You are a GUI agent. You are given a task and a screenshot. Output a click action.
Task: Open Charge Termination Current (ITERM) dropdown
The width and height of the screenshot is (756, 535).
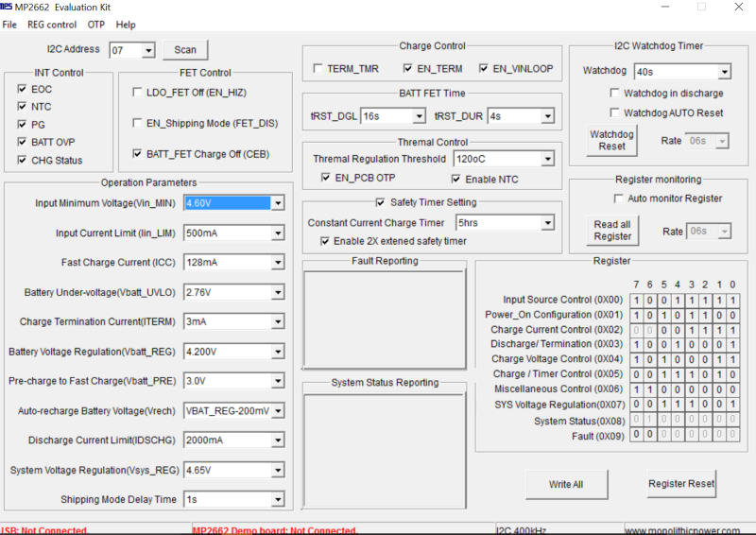pyautogui.click(x=278, y=321)
